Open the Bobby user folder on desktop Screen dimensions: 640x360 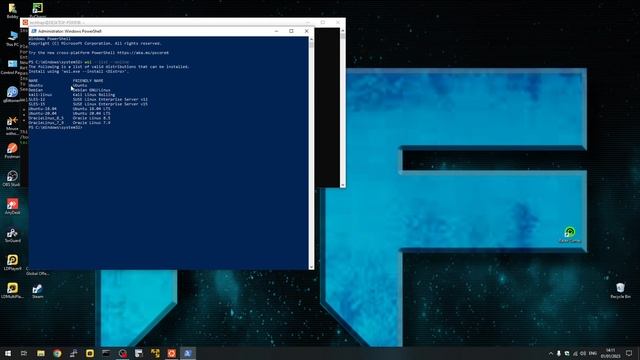12,10
